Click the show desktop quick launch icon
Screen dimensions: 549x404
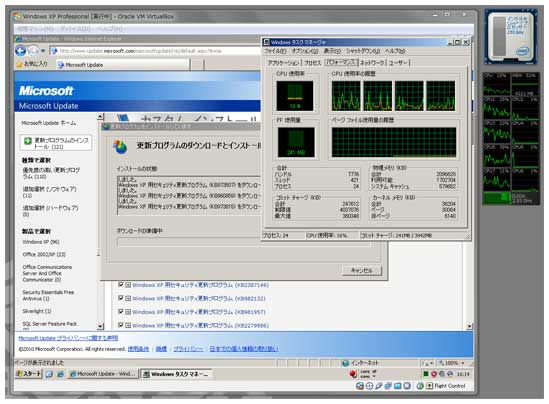pos(49,374)
